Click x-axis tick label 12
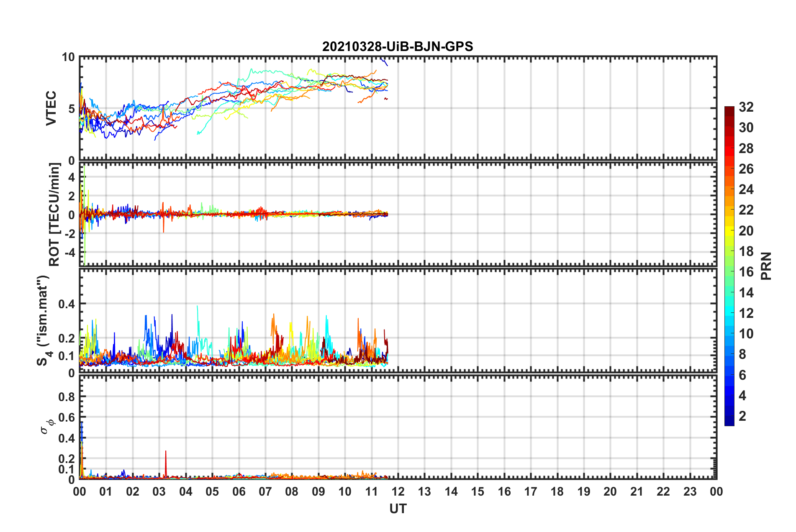Screen dimensions: 796x532 398,491
